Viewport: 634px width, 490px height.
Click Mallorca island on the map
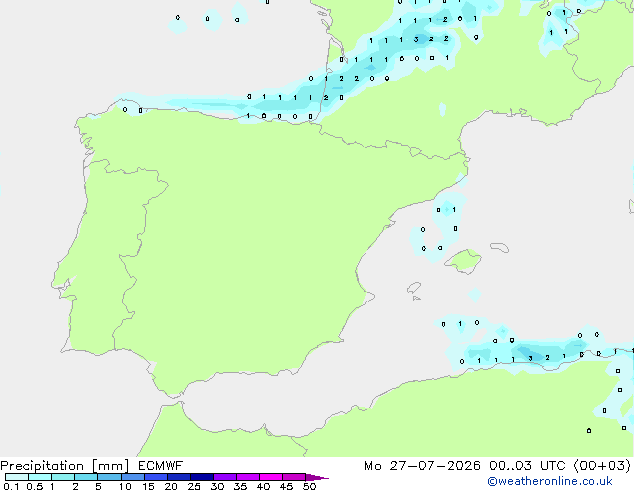pos(463,261)
